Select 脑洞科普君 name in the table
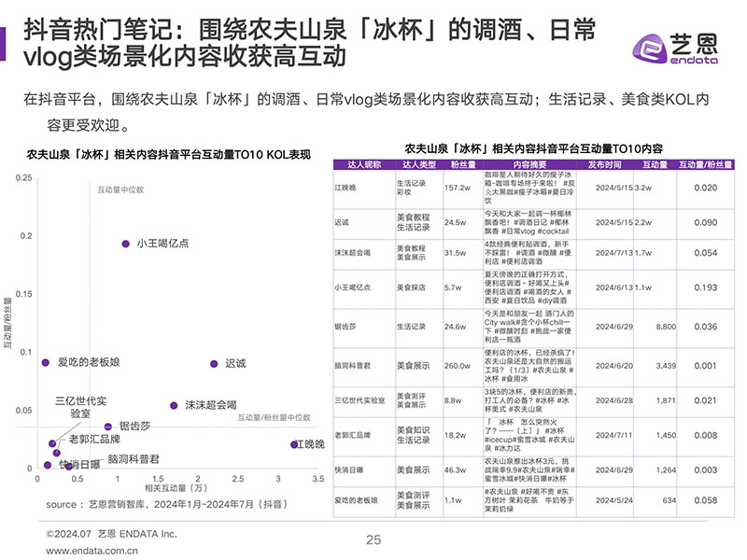 353,366
